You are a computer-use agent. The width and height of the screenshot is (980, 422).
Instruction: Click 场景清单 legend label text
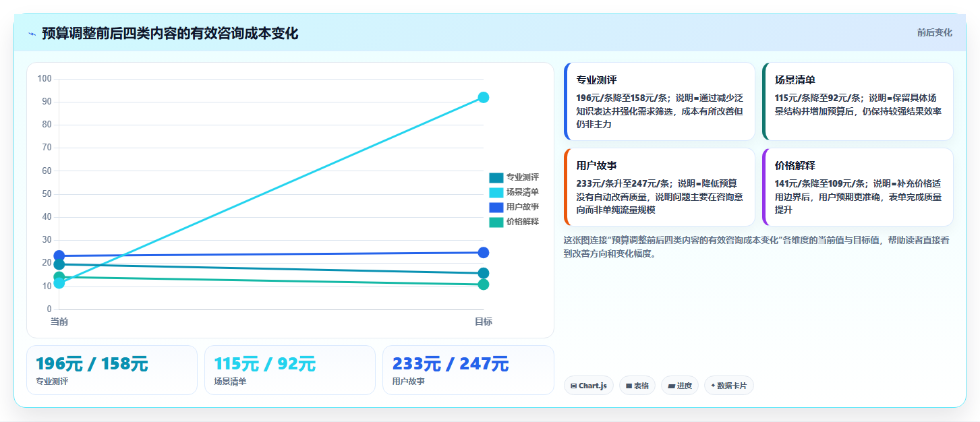pos(523,192)
